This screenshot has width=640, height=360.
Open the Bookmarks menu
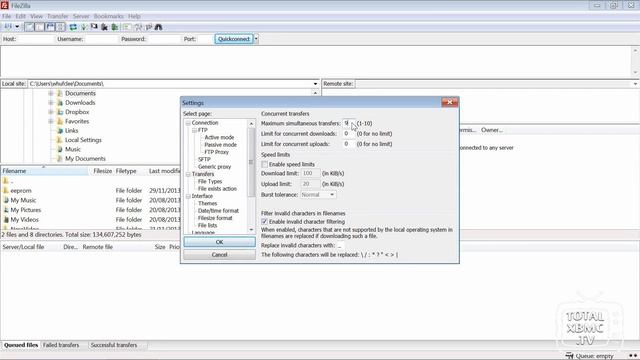click(x=109, y=16)
